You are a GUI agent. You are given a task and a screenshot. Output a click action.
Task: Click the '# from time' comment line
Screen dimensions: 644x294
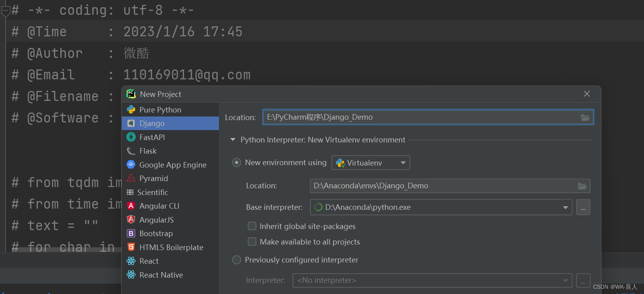[66, 204]
